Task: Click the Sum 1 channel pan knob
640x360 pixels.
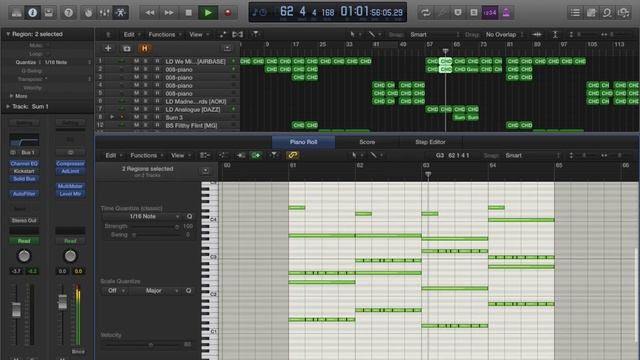Action: tap(24, 256)
